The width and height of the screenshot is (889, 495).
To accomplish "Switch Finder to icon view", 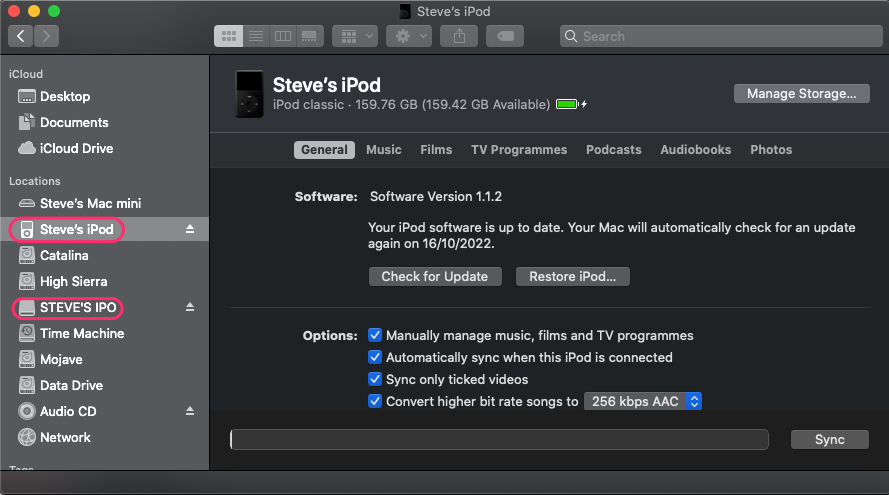I will [x=228, y=36].
